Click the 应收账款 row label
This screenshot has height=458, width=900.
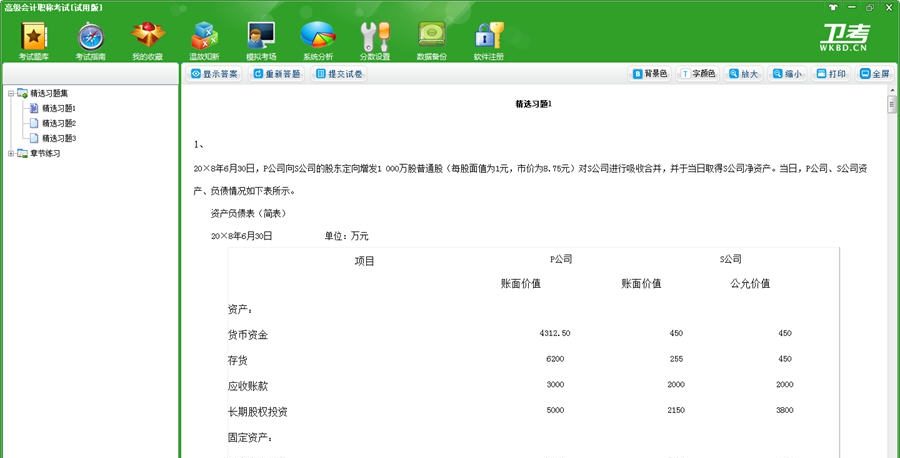pyautogui.click(x=248, y=386)
